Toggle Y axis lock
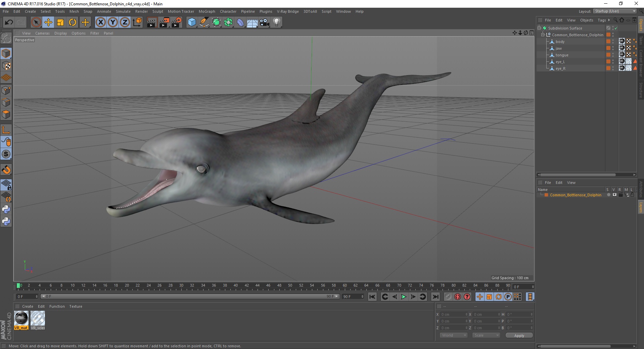 113,22
